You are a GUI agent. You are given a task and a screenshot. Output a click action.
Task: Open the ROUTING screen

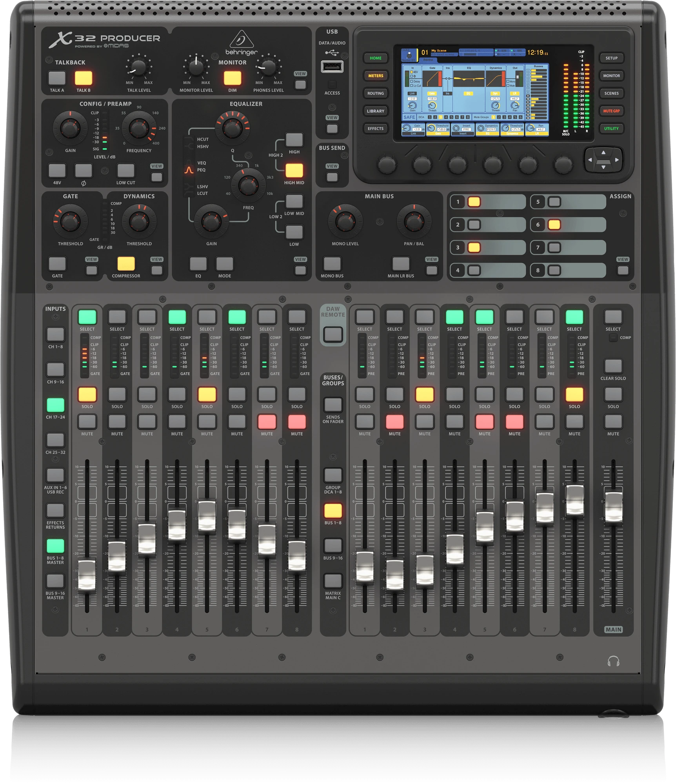(375, 94)
